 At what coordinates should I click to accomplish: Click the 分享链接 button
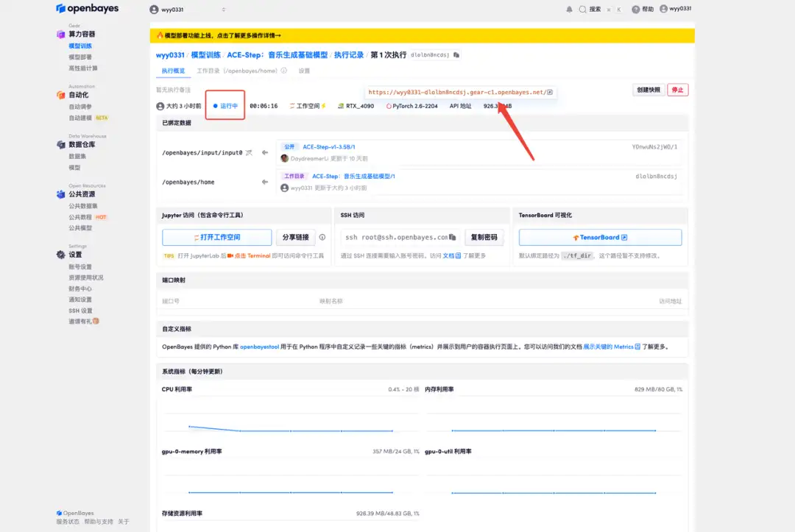click(296, 237)
